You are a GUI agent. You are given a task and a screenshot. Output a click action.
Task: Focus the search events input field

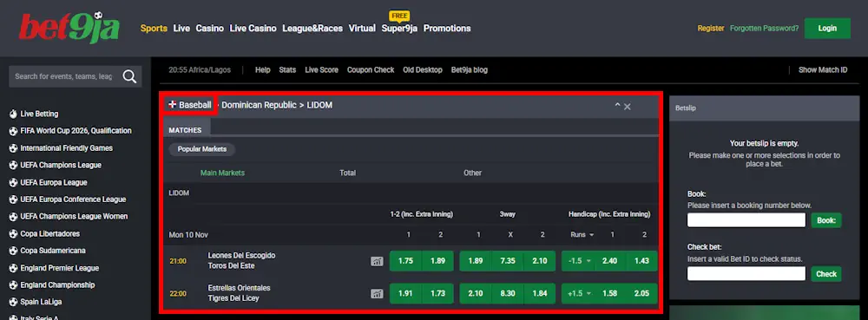pos(63,76)
